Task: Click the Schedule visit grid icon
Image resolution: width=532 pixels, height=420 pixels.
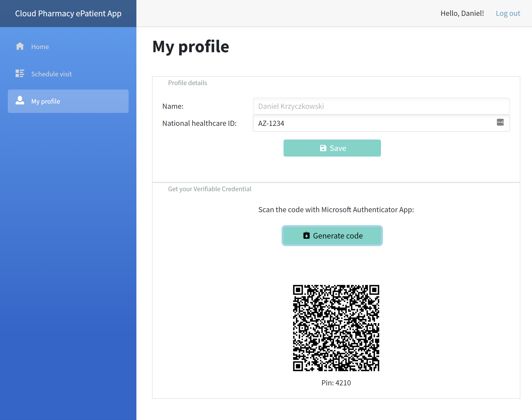Action: tap(20, 73)
